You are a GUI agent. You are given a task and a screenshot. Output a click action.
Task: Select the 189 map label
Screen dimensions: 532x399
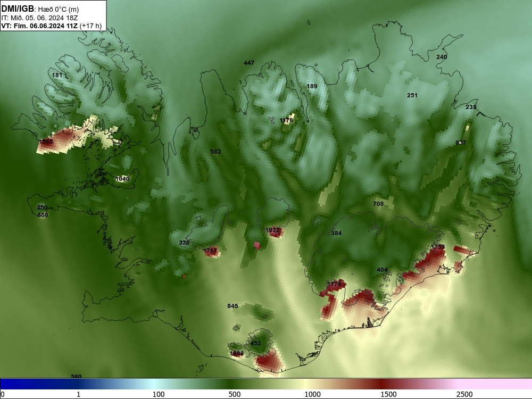click(312, 86)
